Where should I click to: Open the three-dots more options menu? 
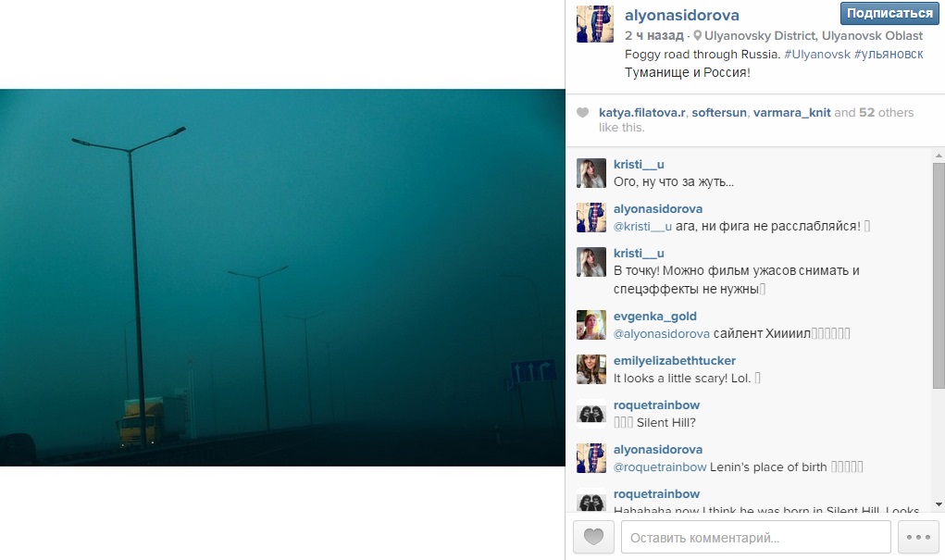click(917, 537)
